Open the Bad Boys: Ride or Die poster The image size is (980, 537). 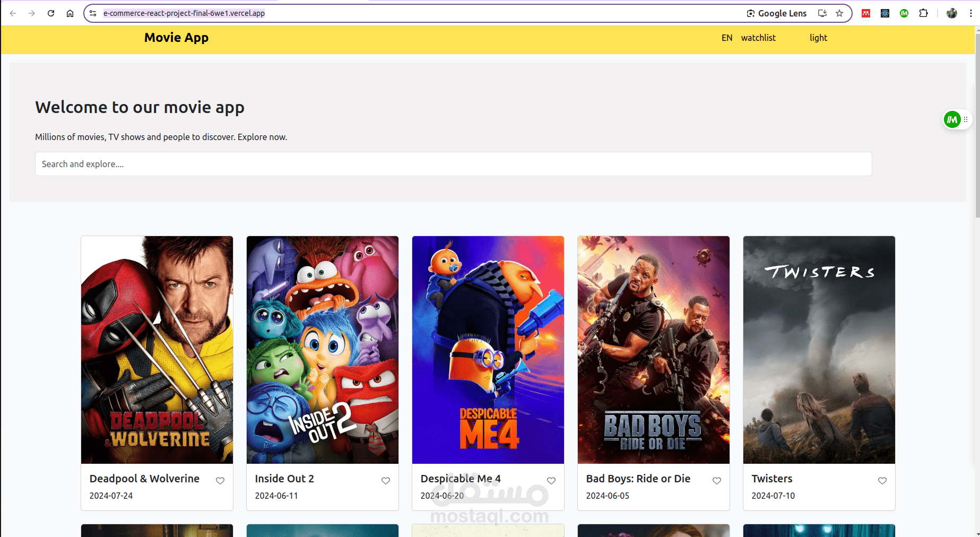pos(654,350)
